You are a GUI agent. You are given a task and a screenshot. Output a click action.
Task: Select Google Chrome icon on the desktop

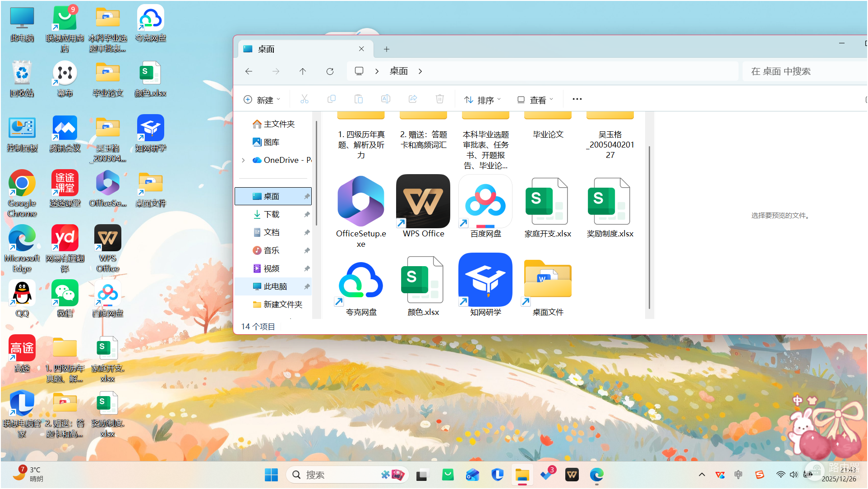tap(22, 194)
